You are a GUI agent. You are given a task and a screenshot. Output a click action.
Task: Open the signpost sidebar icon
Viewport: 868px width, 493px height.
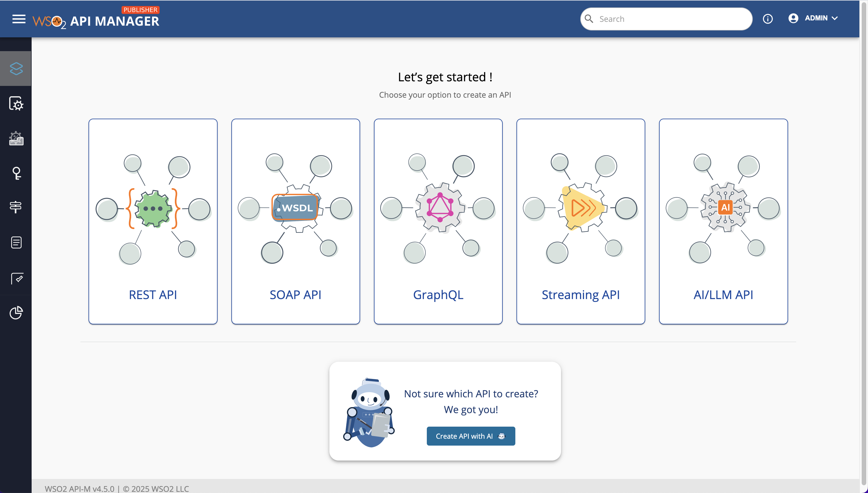click(16, 207)
